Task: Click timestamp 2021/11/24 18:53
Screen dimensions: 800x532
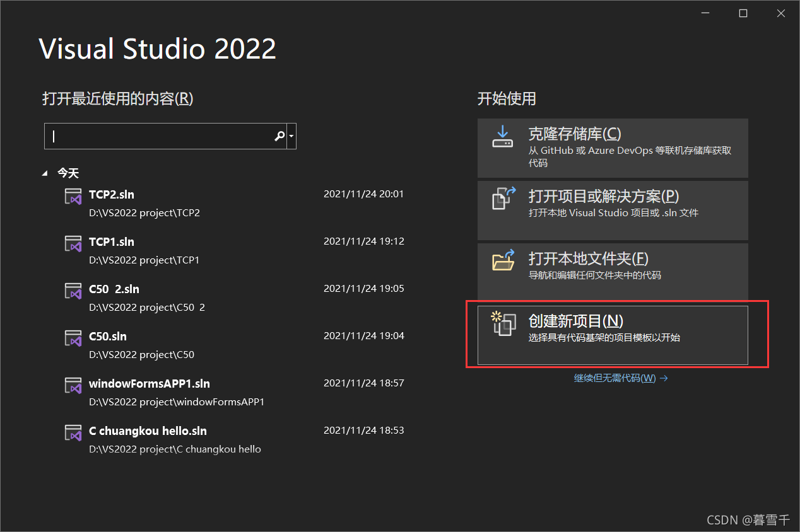Action: pyautogui.click(x=363, y=431)
